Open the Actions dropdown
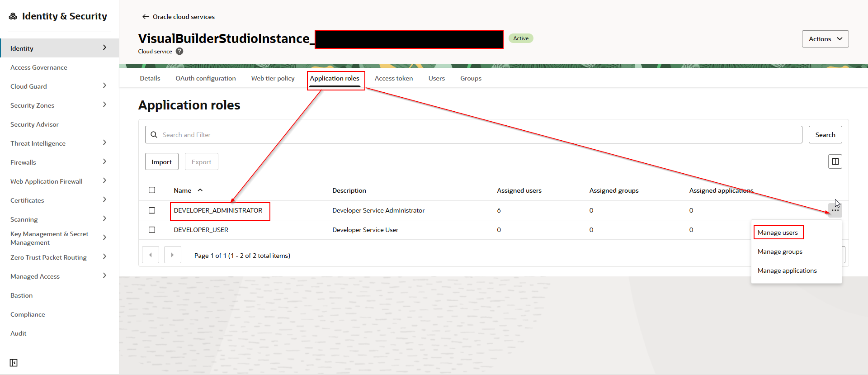The height and width of the screenshot is (375, 868). click(825, 39)
